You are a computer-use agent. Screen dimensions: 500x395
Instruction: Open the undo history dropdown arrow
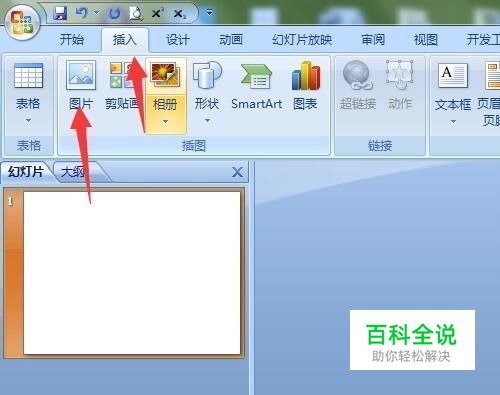pyautogui.click(x=97, y=13)
